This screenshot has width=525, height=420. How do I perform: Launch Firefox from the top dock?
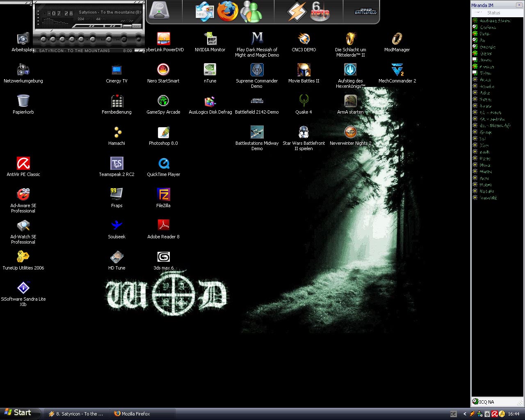tap(228, 11)
